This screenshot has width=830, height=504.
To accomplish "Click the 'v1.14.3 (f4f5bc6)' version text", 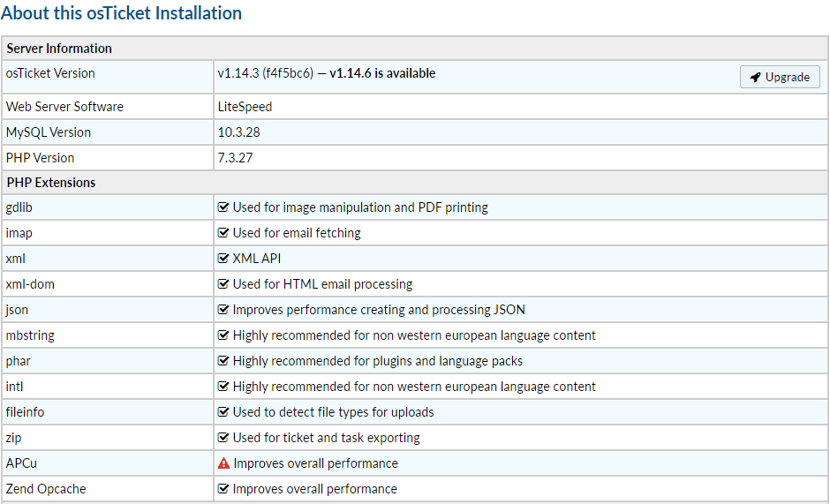I will pos(266,73).
